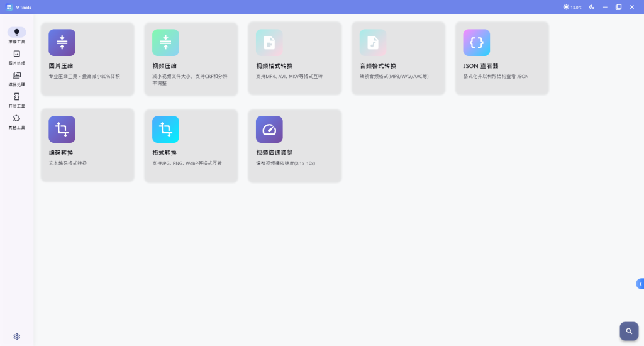Click the 文本编码格式转换 description
The width and height of the screenshot is (644, 346).
point(68,164)
